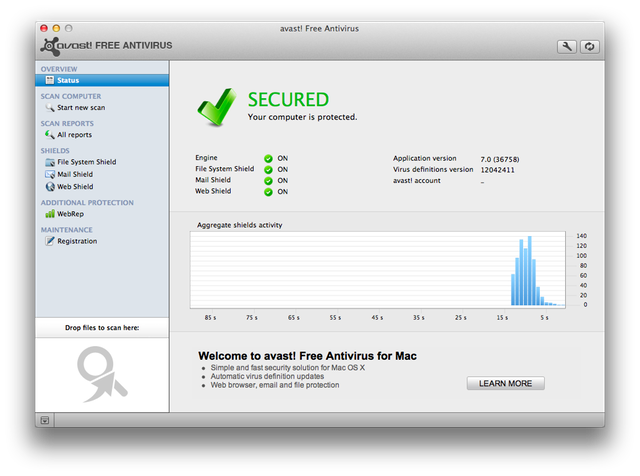Click 'Your computer is protected.' text
640x476 pixels.
pos(302,117)
